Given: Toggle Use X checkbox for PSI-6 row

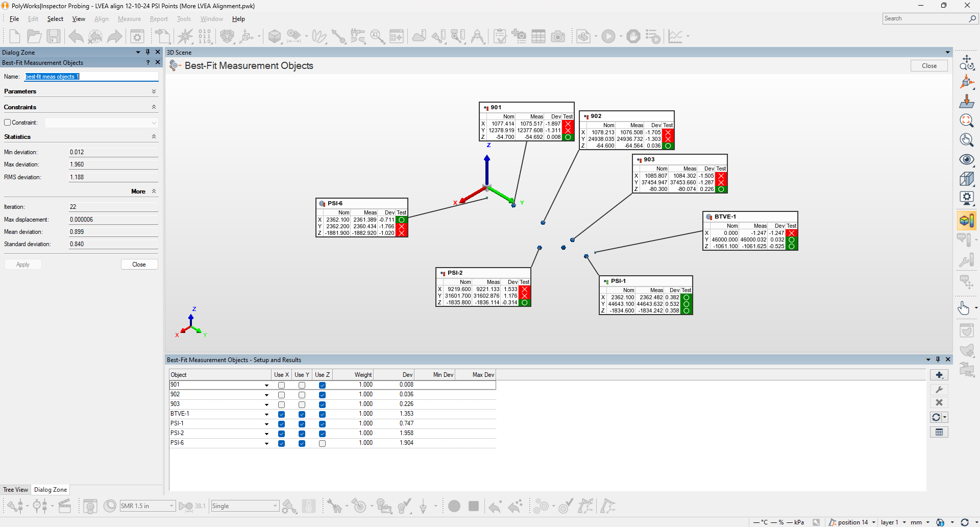Looking at the screenshot, I should [281, 443].
